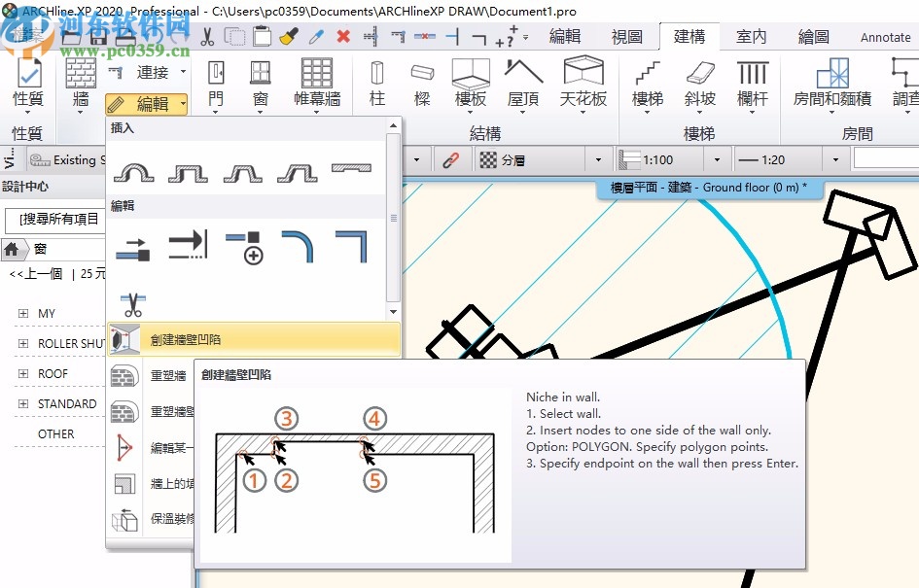Click the edit menu scroll up arrow

point(393,125)
